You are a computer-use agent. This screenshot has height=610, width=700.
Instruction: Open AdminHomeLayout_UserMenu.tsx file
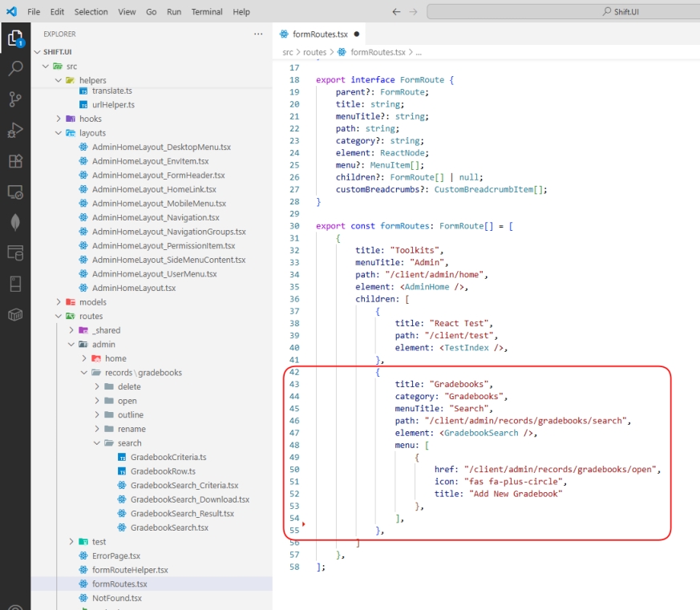[x=155, y=274]
